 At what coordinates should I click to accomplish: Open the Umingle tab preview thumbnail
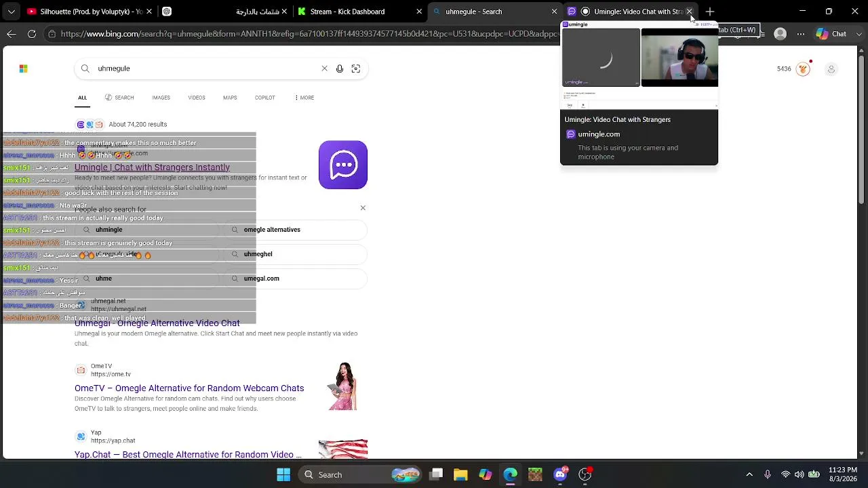[639, 66]
